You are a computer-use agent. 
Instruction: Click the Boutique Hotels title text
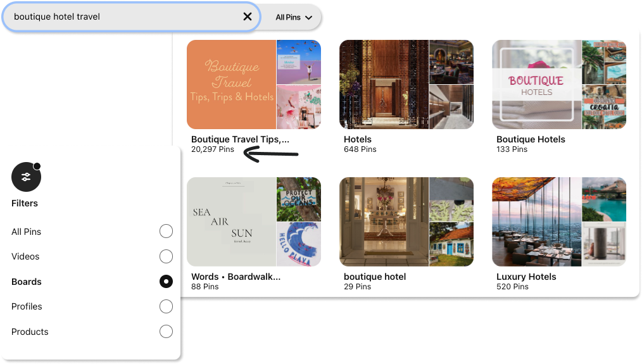[531, 139]
